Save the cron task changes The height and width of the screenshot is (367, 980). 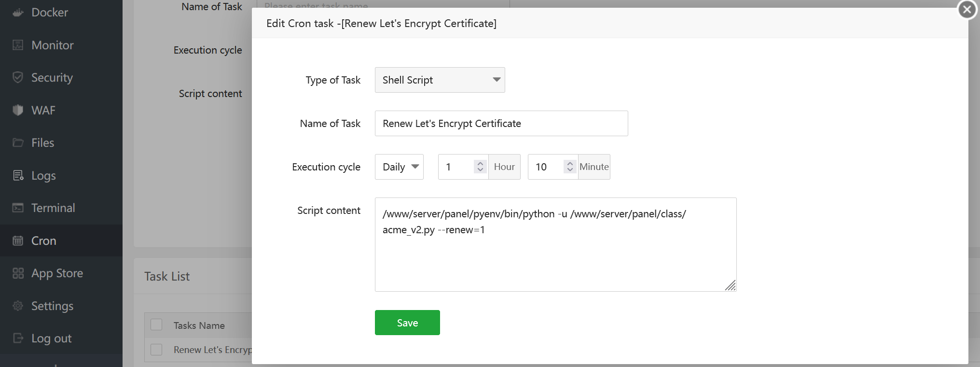pyautogui.click(x=407, y=323)
